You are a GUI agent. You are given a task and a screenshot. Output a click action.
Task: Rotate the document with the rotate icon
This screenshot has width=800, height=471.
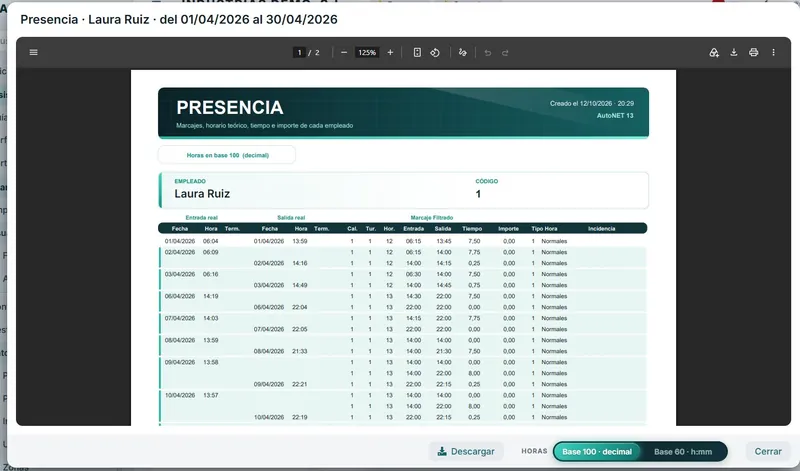click(435, 53)
